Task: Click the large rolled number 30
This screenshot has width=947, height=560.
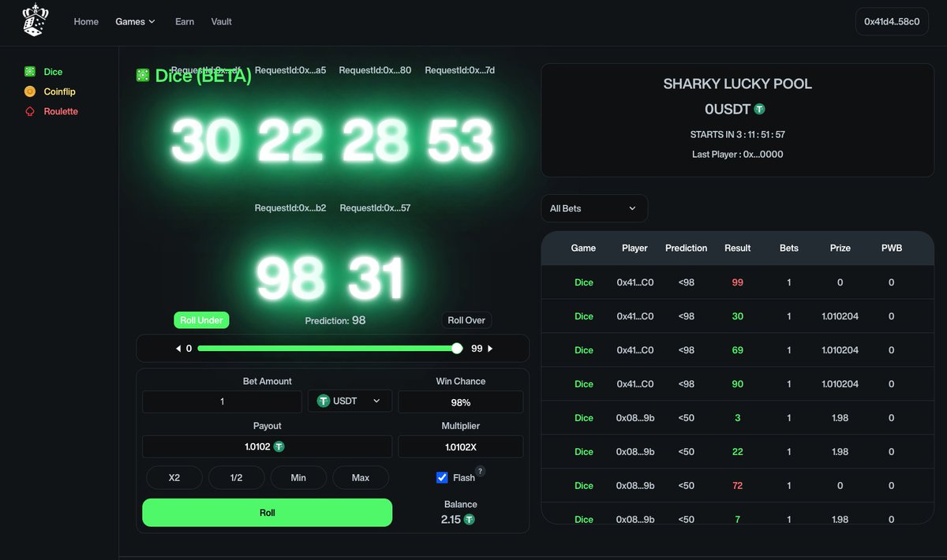Action: pyautogui.click(x=205, y=140)
